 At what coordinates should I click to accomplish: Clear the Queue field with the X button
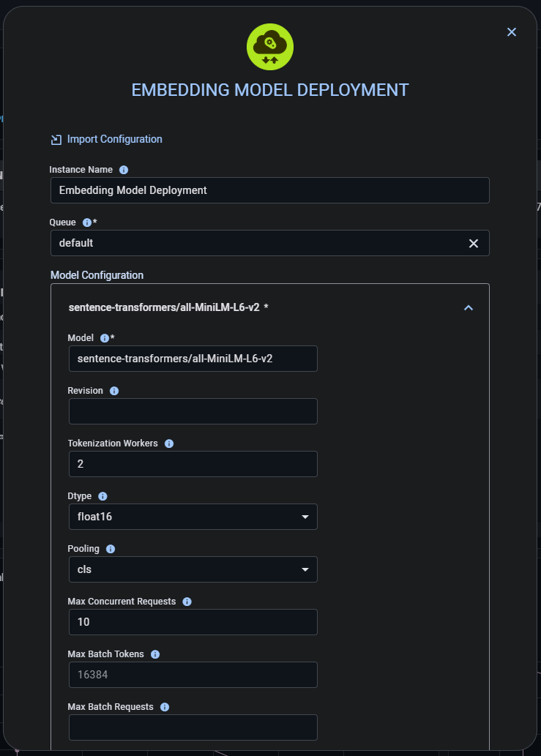point(473,242)
